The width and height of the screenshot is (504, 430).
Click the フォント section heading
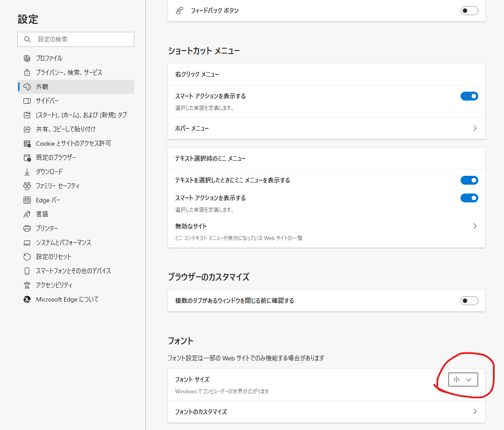pyautogui.click(x=180, y=341)
